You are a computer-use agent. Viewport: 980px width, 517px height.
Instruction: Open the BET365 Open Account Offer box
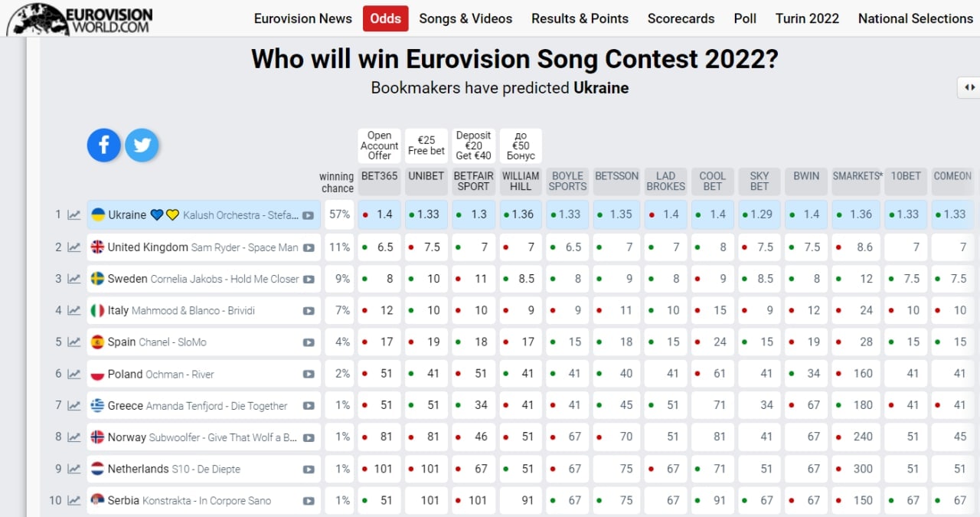point(378,145)
